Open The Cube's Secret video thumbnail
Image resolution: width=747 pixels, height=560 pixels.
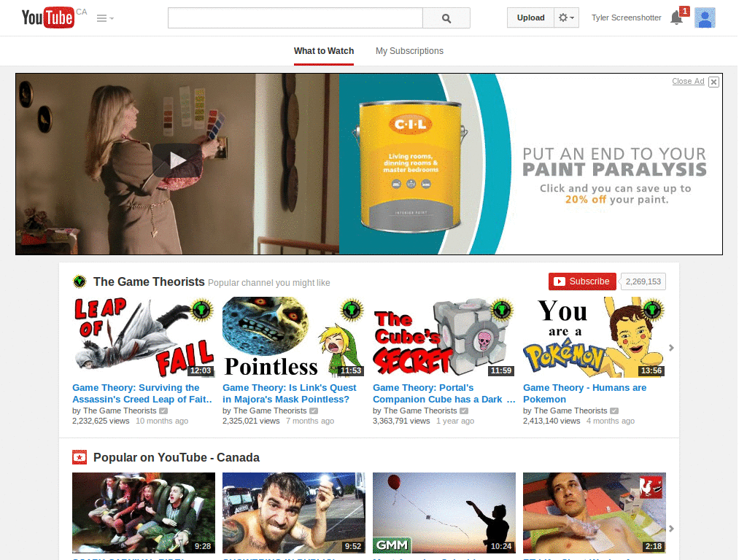pos(444,337)
